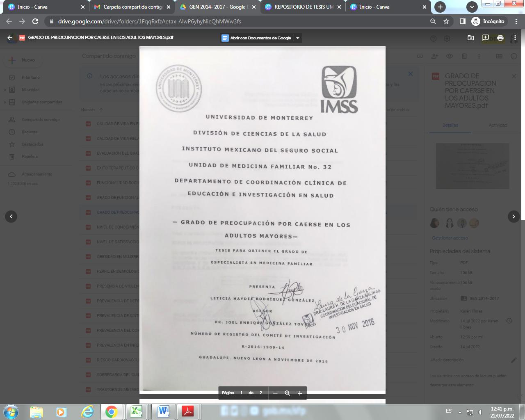This screenshot has height=420, width=525.
Task: Close the details panel
Action: click(x=514, y=76)
